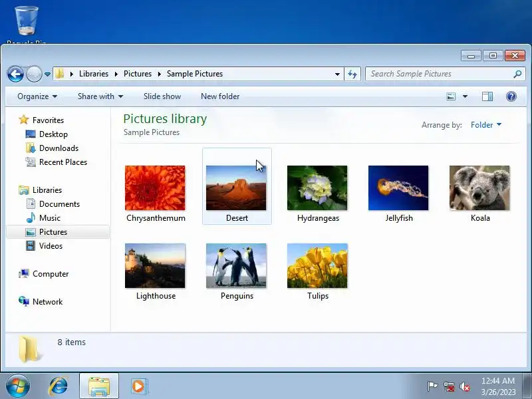The image size is (532, 399).
Task: Open recent pages dropdown beside Forward arrow
Action: tap(47, 74)
